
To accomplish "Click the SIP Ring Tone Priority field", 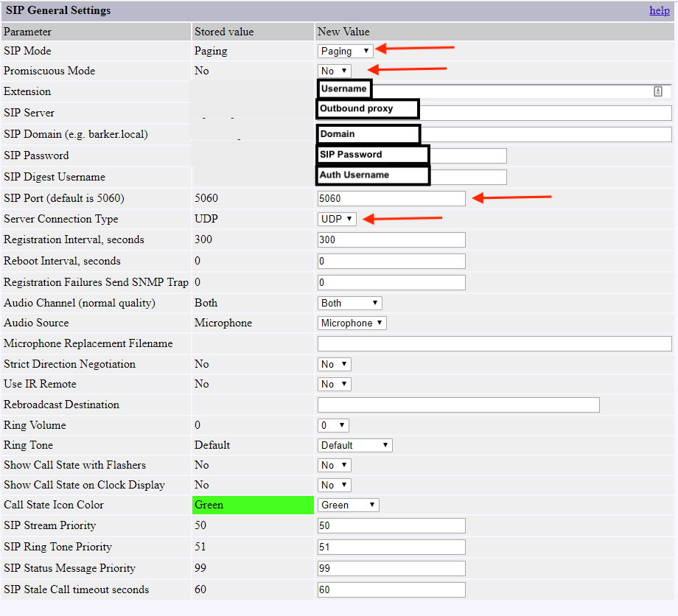I will pos(391,547).
